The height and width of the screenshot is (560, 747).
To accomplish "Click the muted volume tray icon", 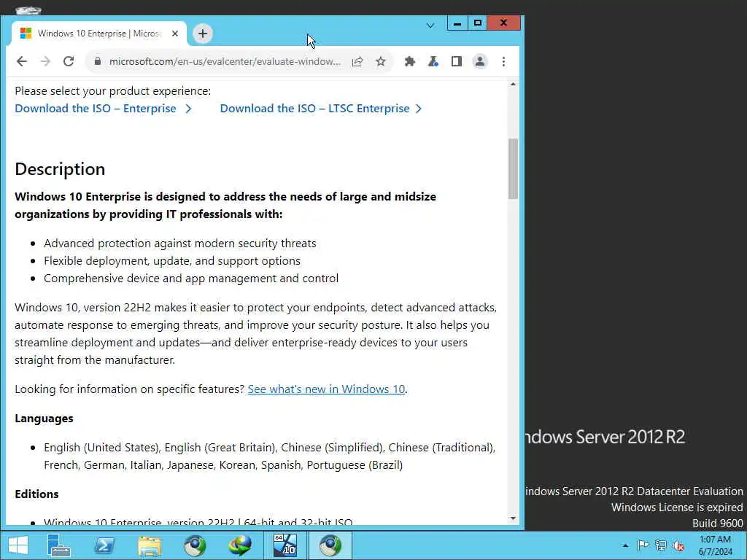I will coord(678,545).
